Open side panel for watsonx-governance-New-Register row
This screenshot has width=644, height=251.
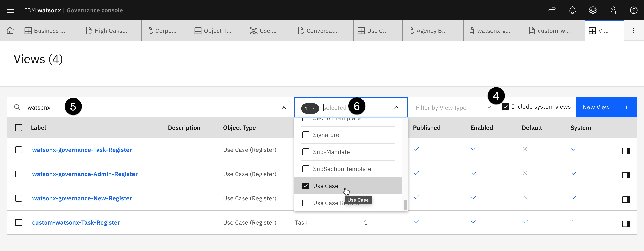click(x=626, y=199)
